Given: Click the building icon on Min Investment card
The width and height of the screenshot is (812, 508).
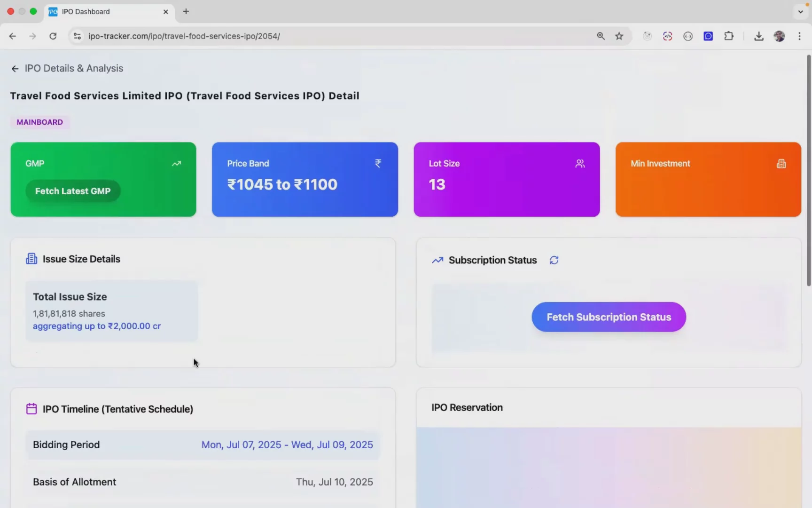Looking at the screenshot, I should [781, 164].
